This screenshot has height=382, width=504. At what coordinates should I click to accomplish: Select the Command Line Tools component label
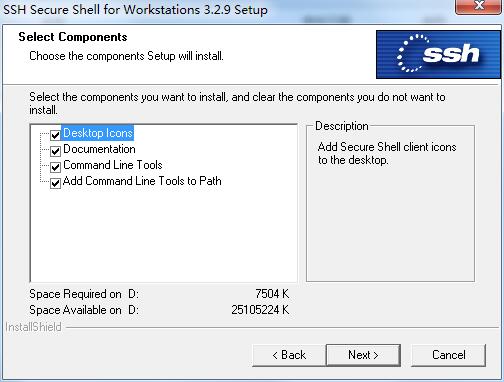[x=113, y=165]
